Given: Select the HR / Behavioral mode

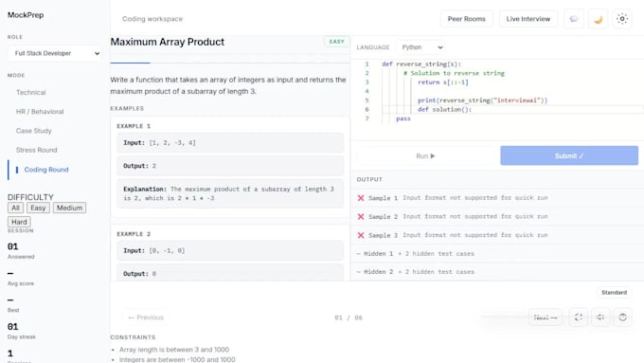Looking at the screenshot, I should point(40,112).
